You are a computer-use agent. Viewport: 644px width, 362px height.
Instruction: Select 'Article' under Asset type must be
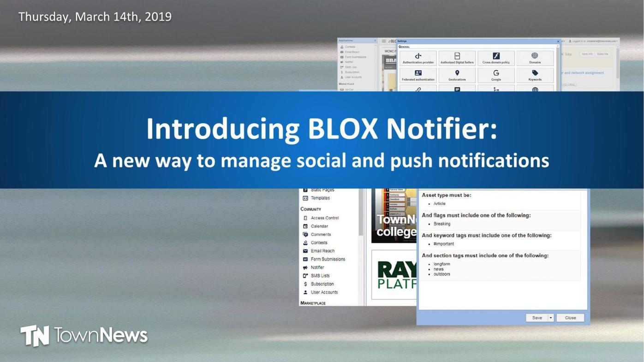[439, 204]
